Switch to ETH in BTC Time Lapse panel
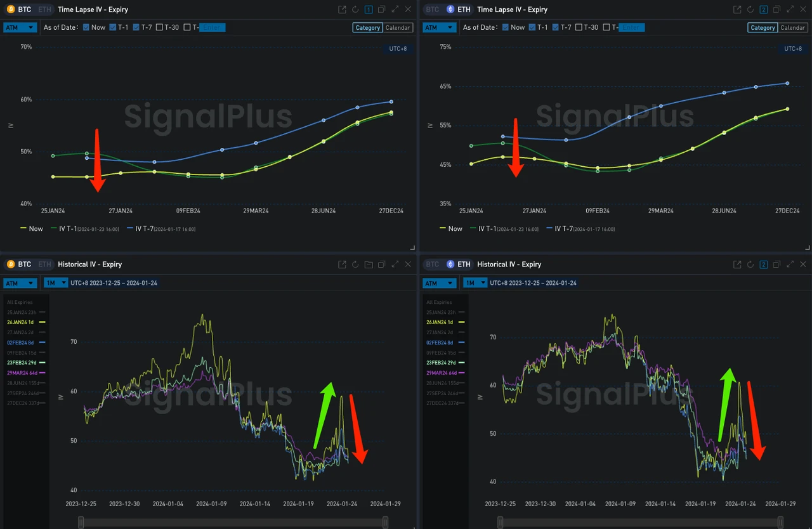 click(44, 10)
